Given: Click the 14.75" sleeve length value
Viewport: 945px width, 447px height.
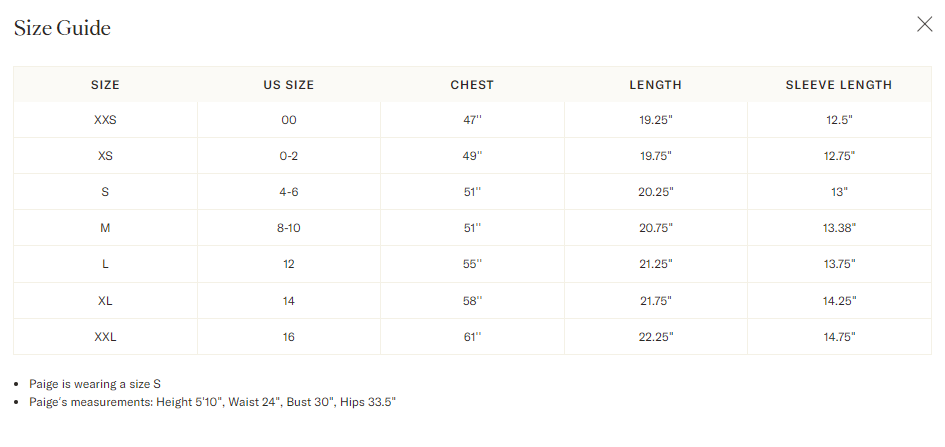Looking at the screenshot, I should pos(839,337).
